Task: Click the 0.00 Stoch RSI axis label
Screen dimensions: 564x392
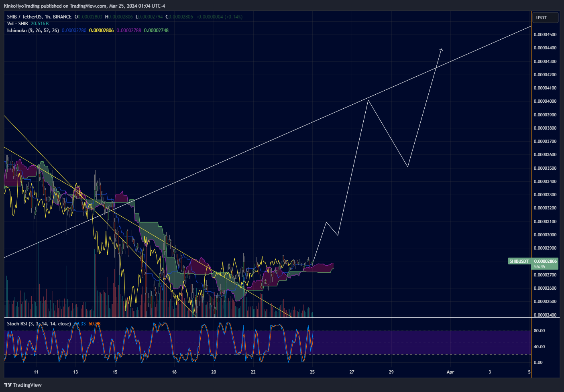Action: (538, 362)
